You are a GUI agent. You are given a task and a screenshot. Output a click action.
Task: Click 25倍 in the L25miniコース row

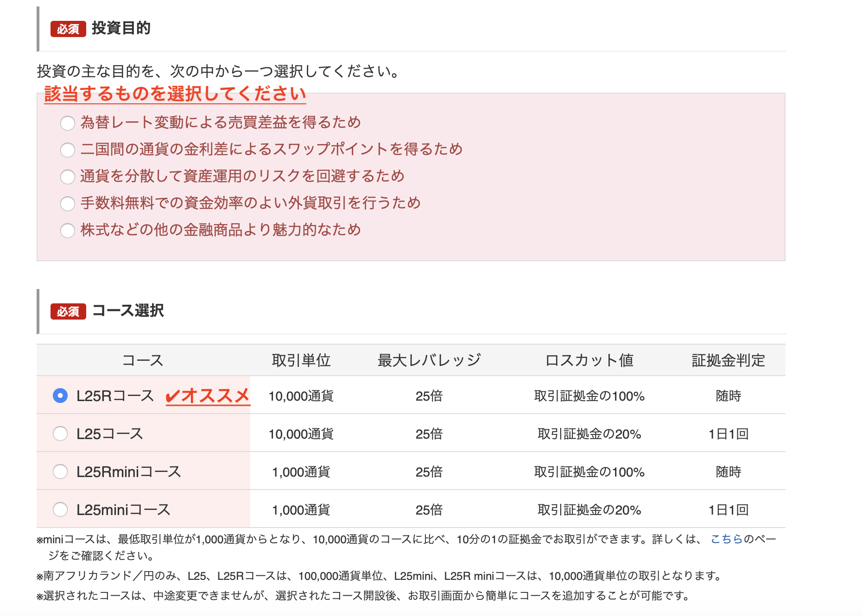[429, 510]
